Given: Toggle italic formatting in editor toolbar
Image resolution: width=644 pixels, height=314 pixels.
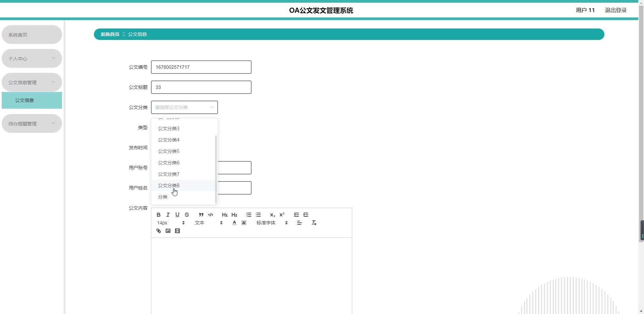Looking at the screenshot, I should click(168, 215).
